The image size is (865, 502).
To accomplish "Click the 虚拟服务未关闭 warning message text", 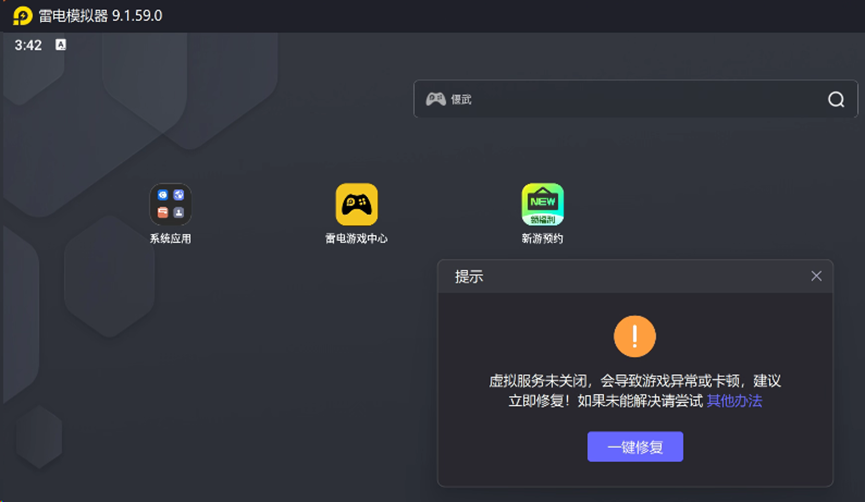I will tap(635, 391).
